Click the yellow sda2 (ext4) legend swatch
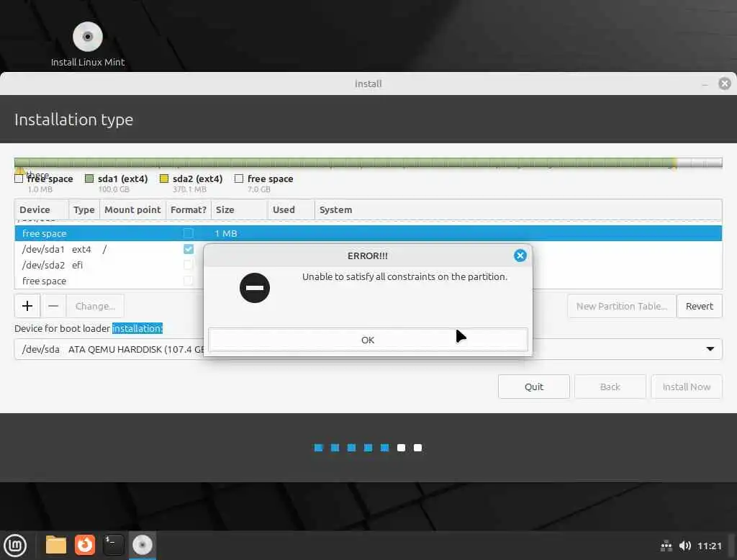737x560 pixels. tap(164, 179)
